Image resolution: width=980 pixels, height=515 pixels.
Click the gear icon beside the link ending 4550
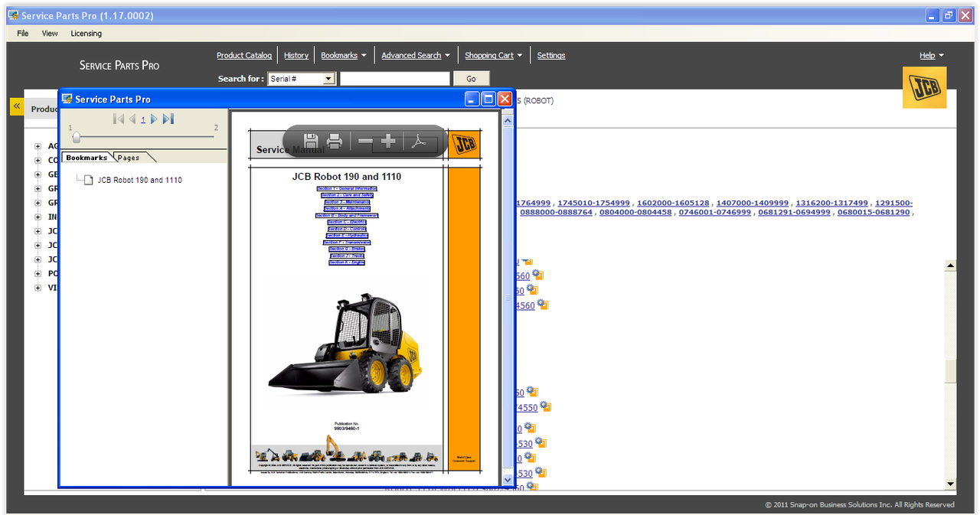point(545,407)
